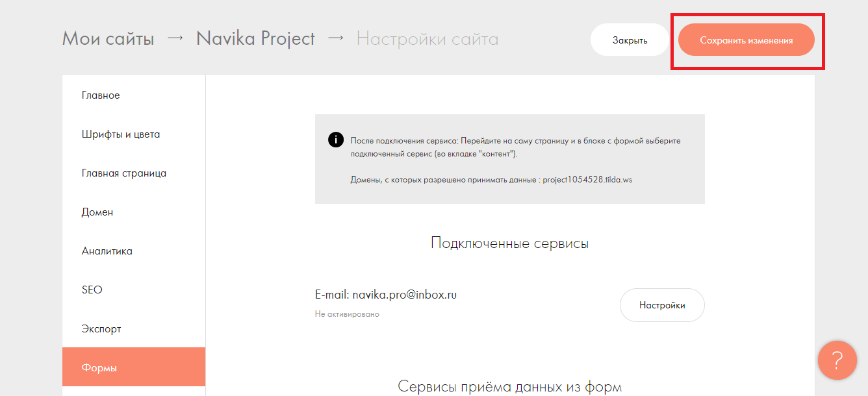Select the Главная страница tab
The image size is (868, 396).
(x=124, y=173)
